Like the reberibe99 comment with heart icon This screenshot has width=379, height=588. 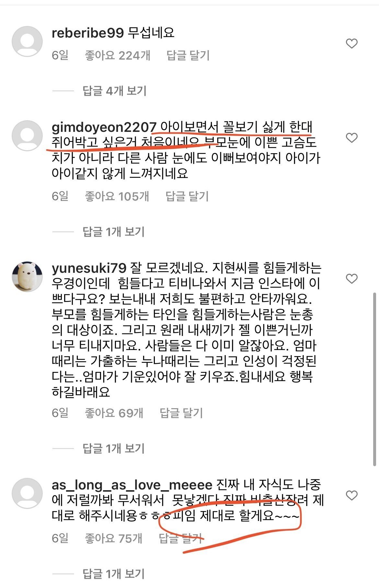351,43
